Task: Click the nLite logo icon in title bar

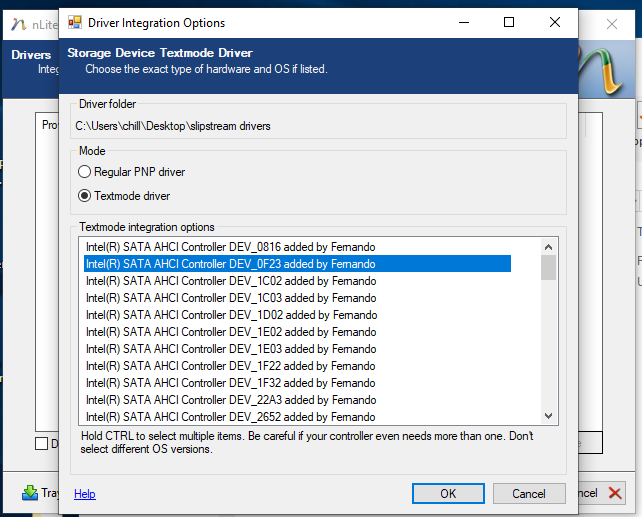Action: (x=19, y=25)
